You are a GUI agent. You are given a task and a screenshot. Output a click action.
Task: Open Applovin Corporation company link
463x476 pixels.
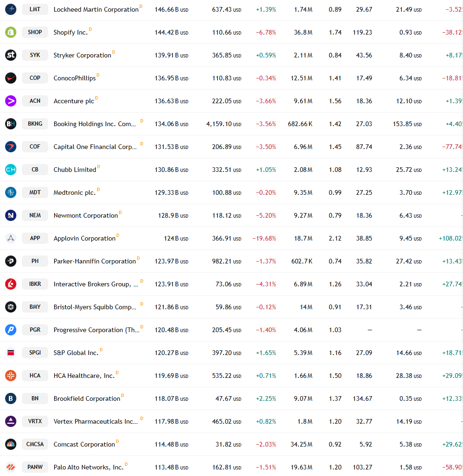click(84, 239)
